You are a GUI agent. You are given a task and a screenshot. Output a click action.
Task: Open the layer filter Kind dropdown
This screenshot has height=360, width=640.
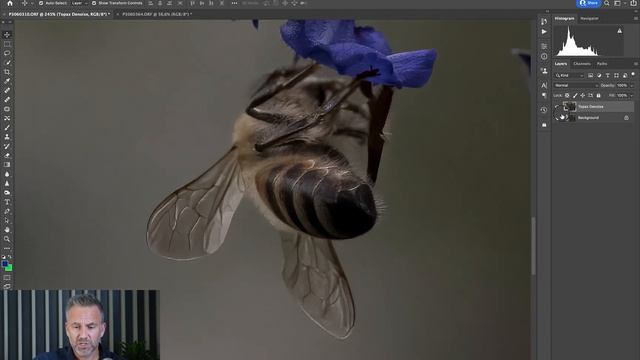coord(570,76)
